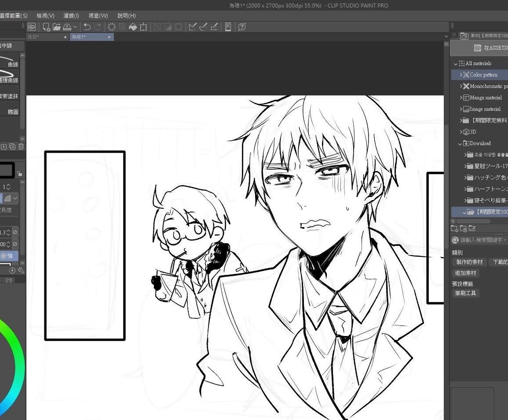Select the 曲線 sub tool
This screenshot has height=420, width=508.
(10, 62)
